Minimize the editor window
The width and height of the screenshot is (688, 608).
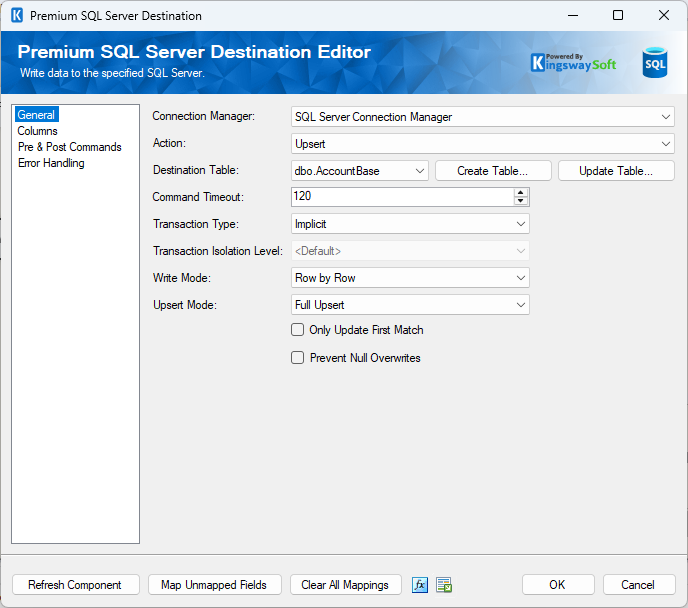coord(573,15)
